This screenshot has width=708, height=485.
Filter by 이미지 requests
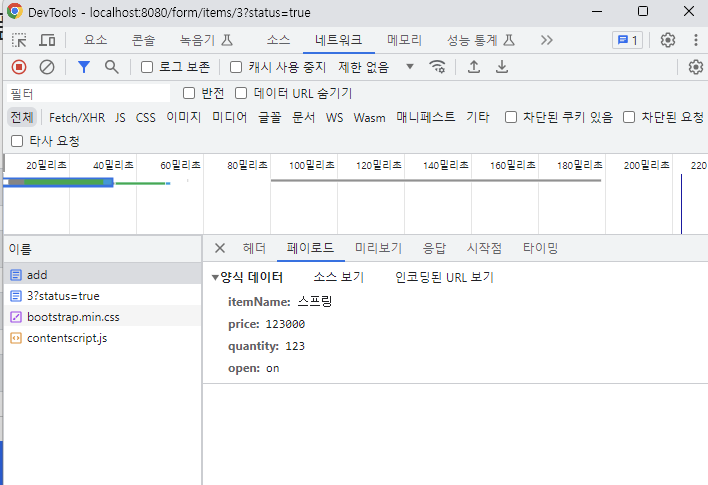[183, 117]
